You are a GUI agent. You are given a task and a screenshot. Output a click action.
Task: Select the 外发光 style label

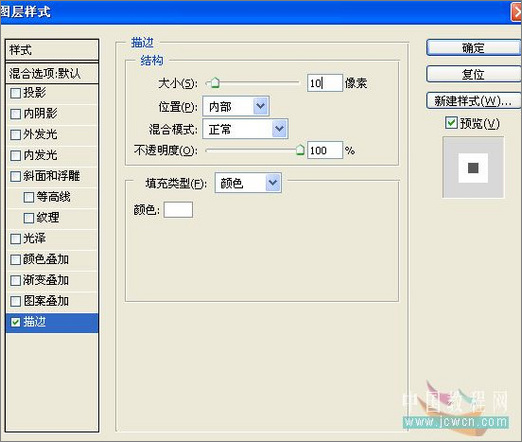coord(40,134)
